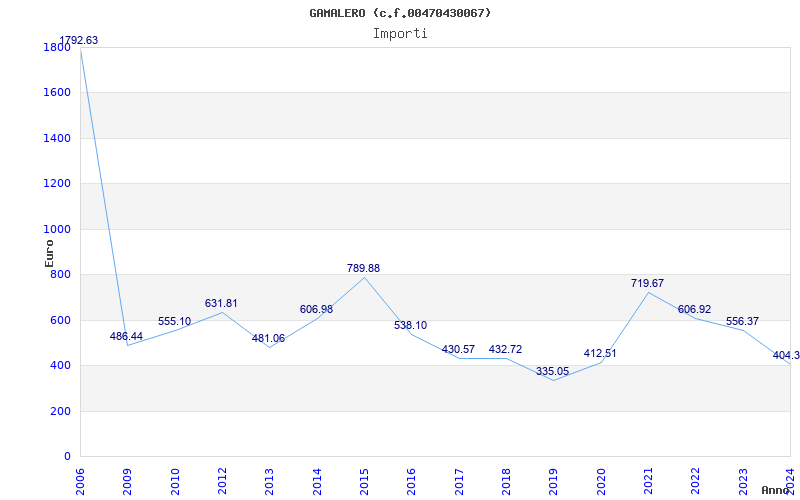Click the x-axis year 2016

pyautogui.click(x=411, y=482)
